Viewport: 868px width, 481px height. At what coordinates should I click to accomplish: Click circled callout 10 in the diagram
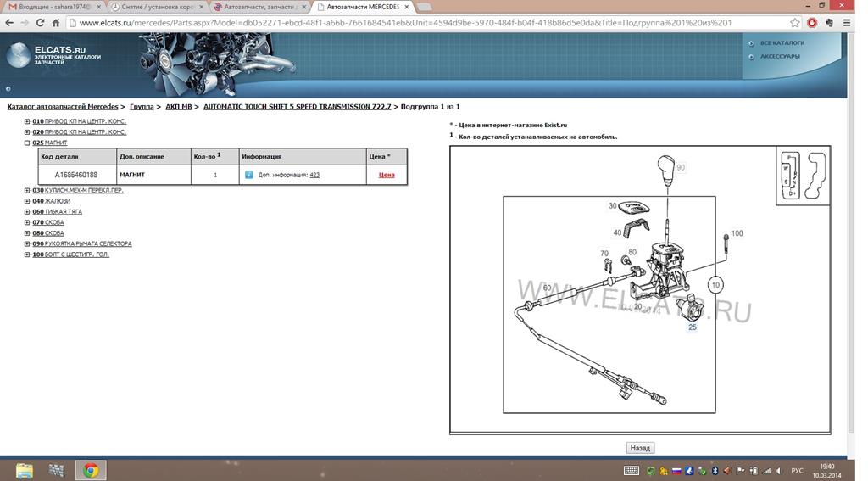pyautogui.click(x=715, y=285)
